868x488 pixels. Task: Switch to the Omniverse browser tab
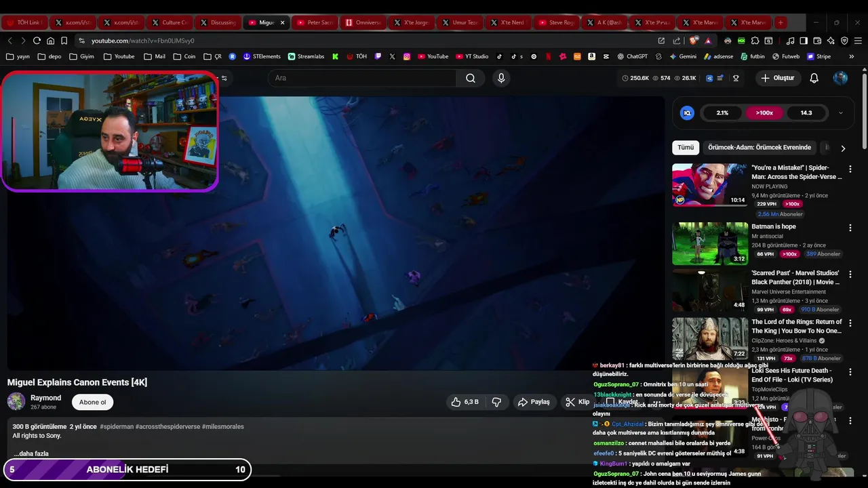click(x=363, y=22)
